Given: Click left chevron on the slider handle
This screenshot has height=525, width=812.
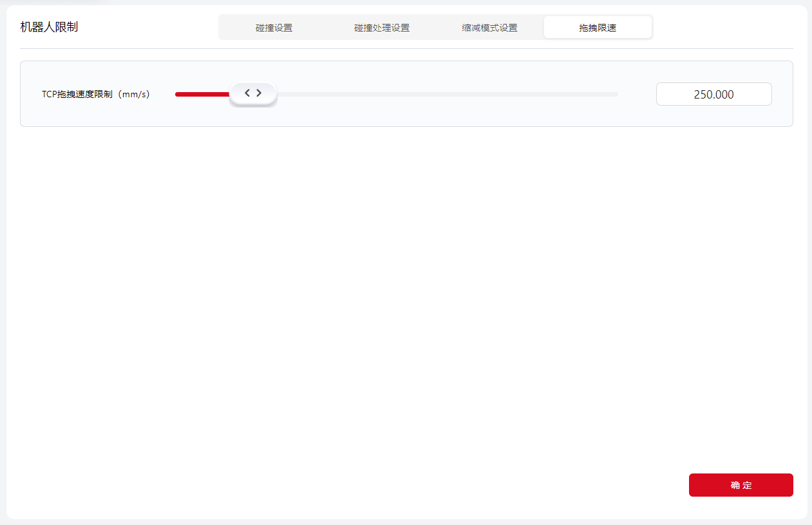Looking at the screenshot, I should click(247, 93).
